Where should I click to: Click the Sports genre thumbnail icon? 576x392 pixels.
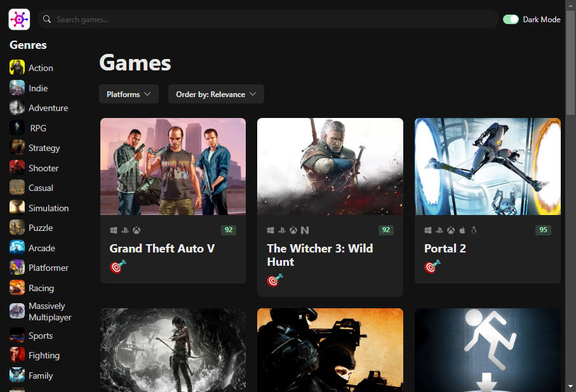[x=17, y=335]
